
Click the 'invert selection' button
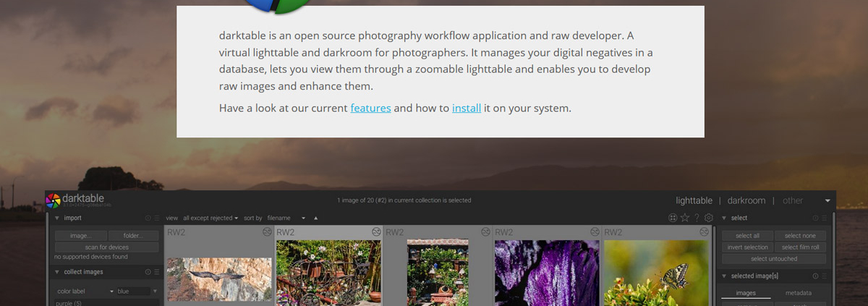tap(747, 247)
